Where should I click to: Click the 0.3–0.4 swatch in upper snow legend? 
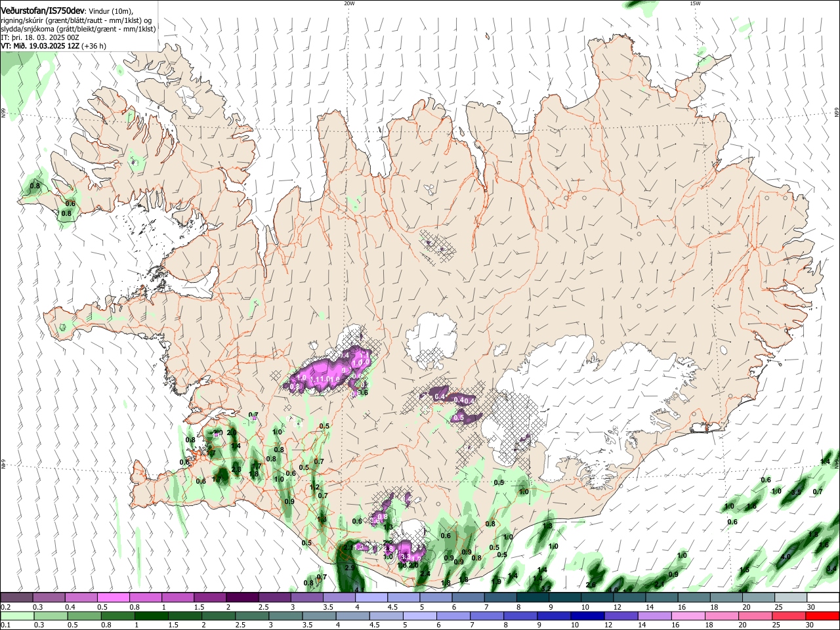pyautogui.click(x=49, y=598)
